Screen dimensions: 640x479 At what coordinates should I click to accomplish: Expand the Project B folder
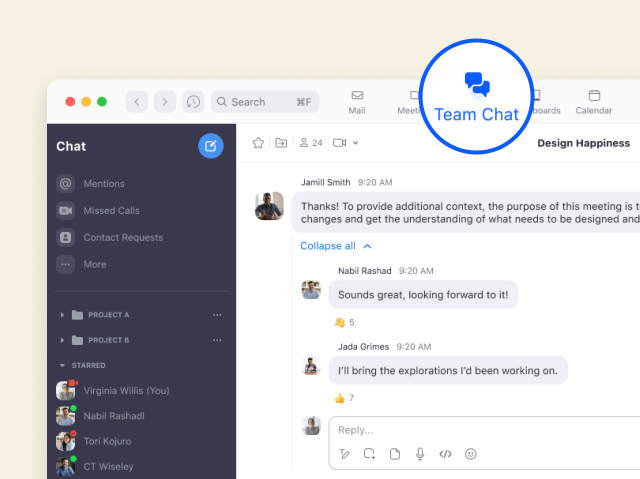click(62, 340)
